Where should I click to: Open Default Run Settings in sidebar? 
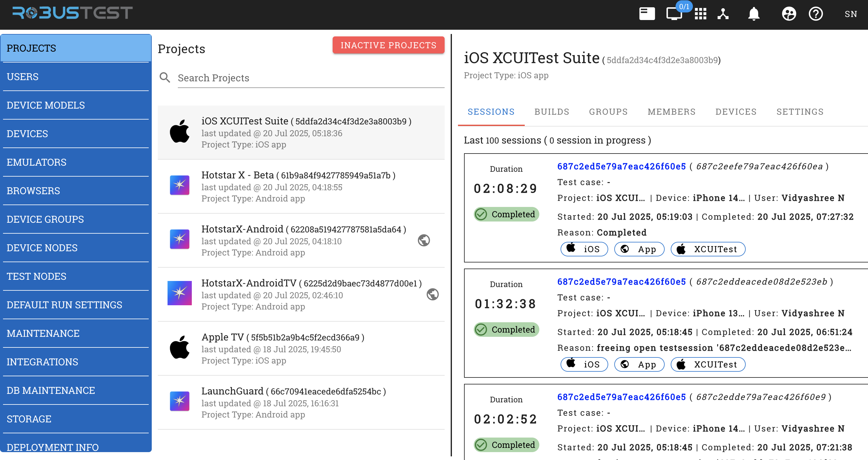click(x=76, y=305)
